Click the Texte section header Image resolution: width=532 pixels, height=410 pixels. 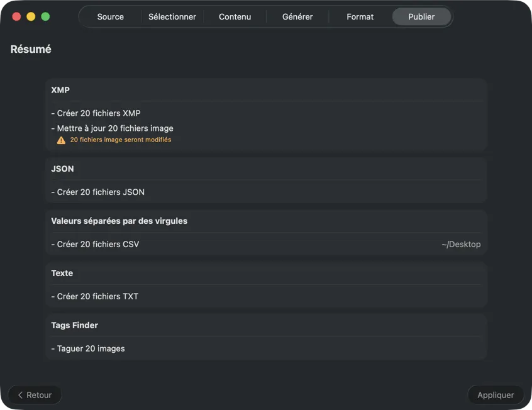point(62,273)
